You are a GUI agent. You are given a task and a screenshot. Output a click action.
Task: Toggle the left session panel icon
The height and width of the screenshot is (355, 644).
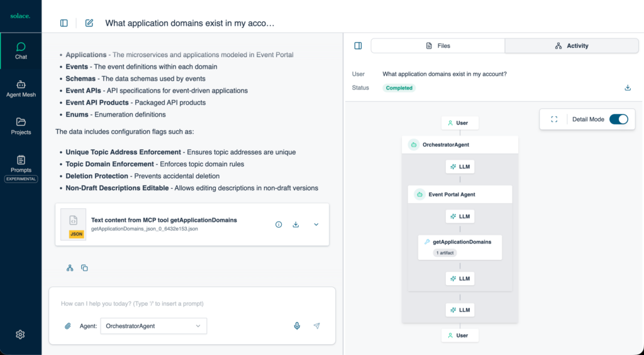(x=64, y=23)
